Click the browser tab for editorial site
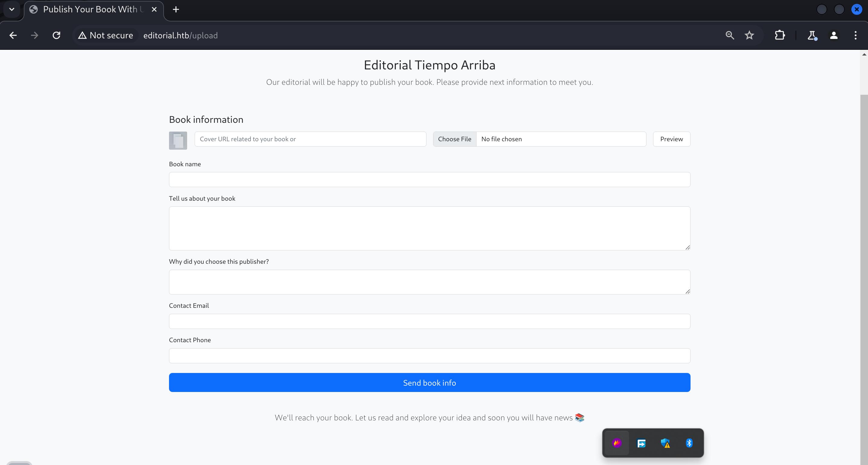The image size is (868, 465). (x=92, y=9)
